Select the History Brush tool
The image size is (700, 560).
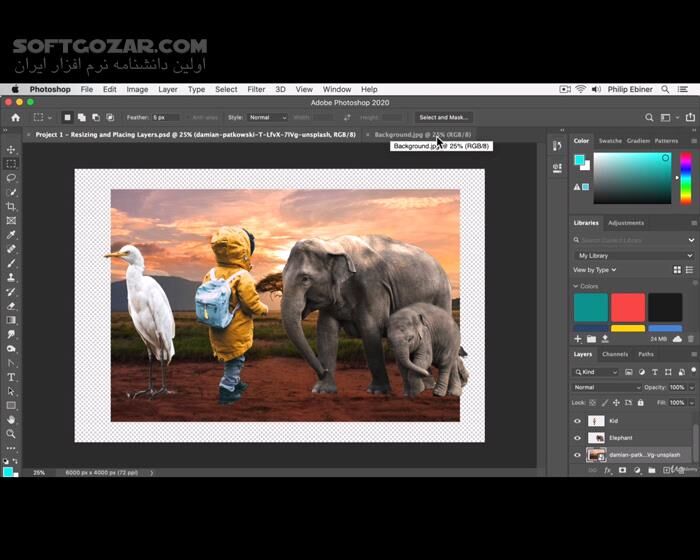11,292
